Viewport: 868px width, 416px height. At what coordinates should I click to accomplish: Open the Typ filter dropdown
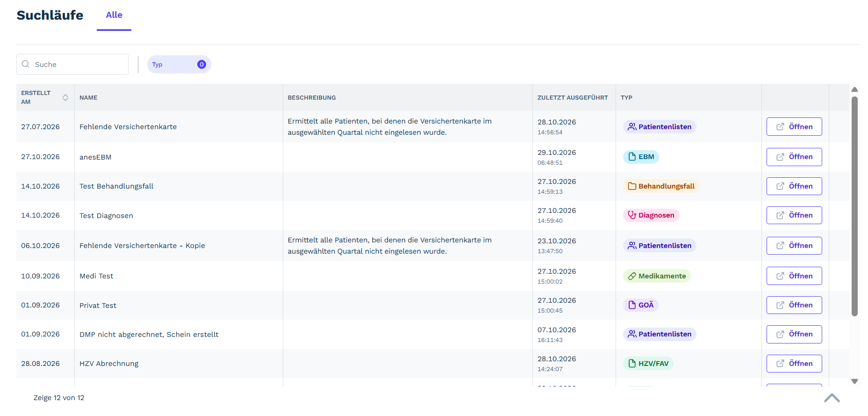pyautogui.click(x=179, y=65)
